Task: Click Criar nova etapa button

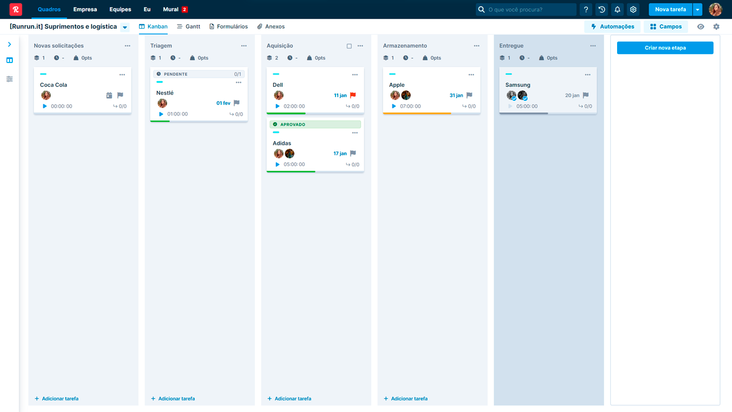Action: [665, 48]
